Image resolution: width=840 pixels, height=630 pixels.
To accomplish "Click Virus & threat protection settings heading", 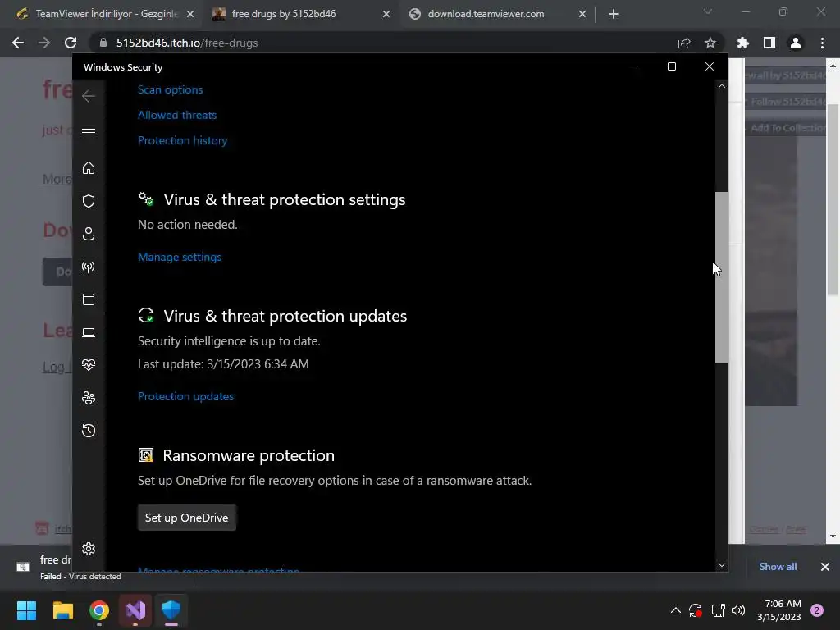I will [285, 199].
